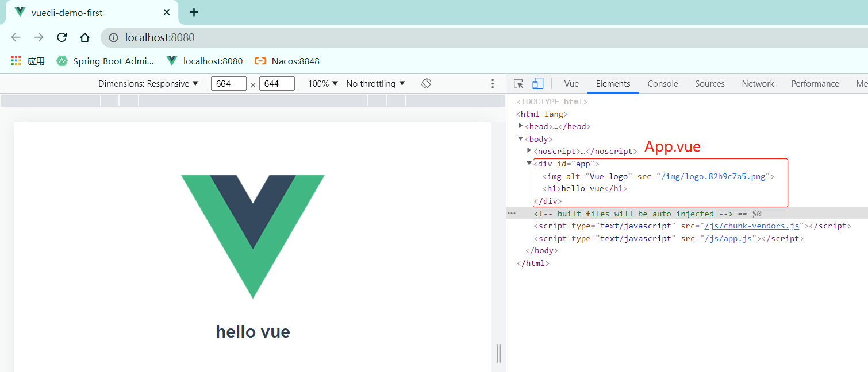868x372 pixels.
Task: Click the ellipsis beside the selected comment line
Action: point(512,214)
